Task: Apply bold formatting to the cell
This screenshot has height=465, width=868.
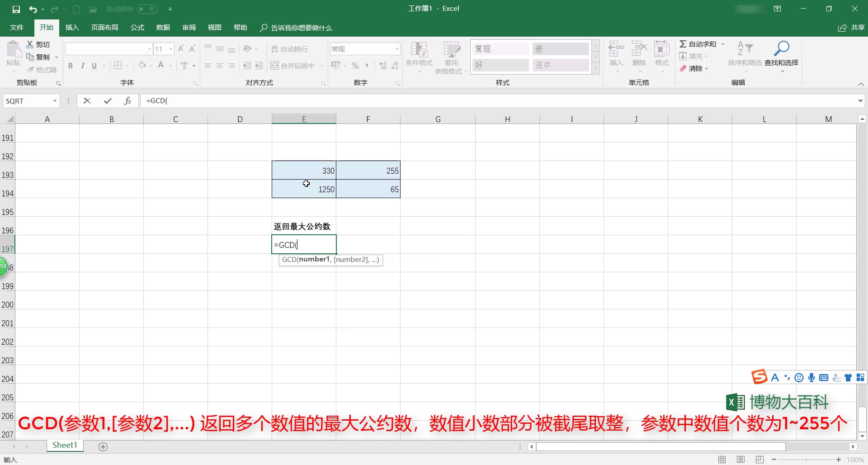Action: tap(71, 66)
